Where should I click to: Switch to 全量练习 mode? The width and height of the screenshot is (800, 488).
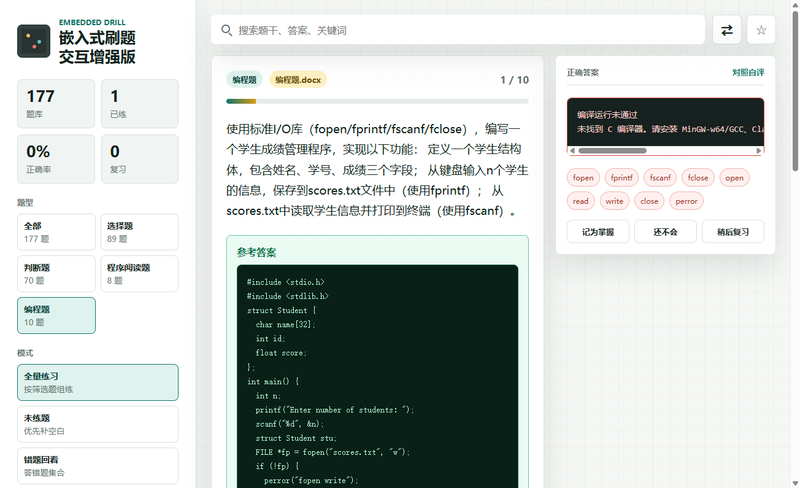click(x=97, y=382)
